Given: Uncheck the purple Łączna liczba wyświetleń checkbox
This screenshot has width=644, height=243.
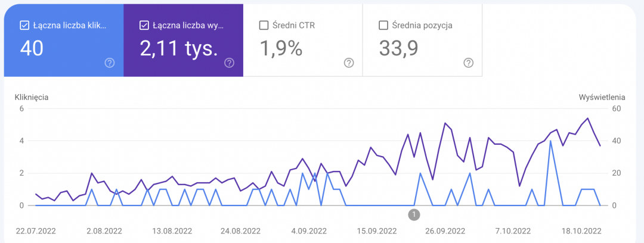Looking at the screenshot, I should (144, 26).
